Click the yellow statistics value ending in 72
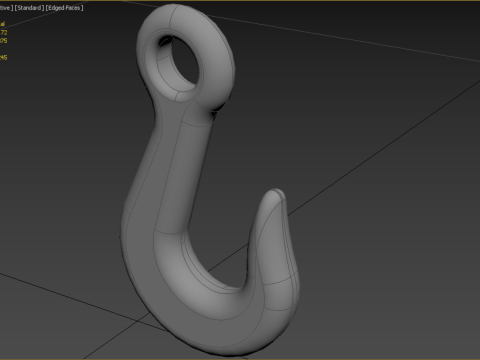 (x=4, y=32)
